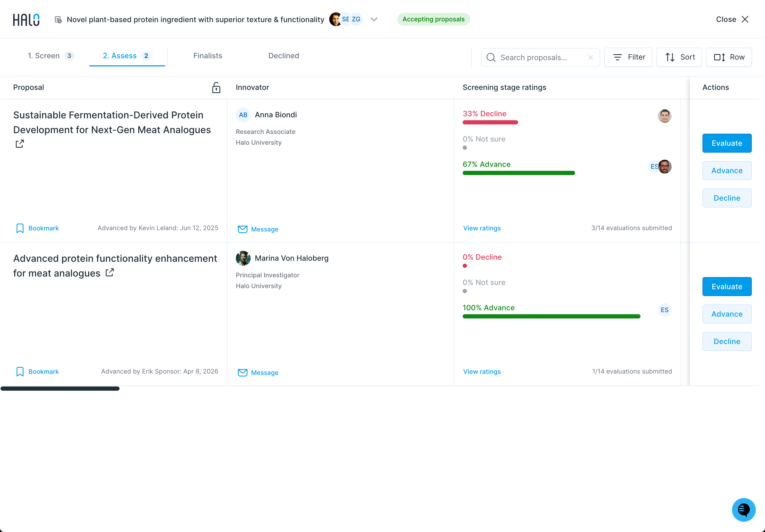This screenshot has width=765, height=532.
Task: Click the SE reviewer avatar in header
Action: (346, 19)
